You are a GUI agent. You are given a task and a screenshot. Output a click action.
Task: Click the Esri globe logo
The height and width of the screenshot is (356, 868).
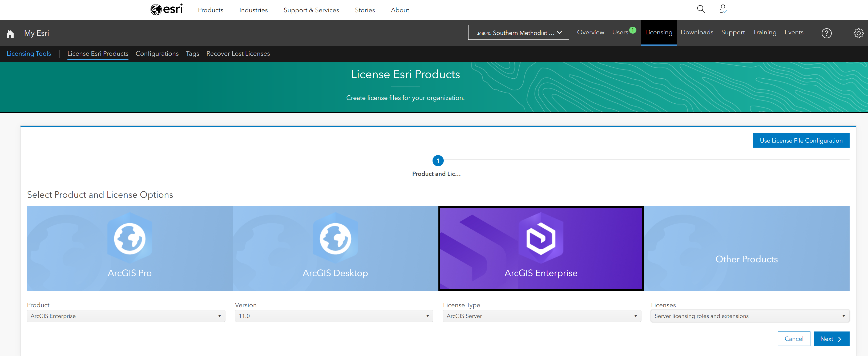click(156, 9)
